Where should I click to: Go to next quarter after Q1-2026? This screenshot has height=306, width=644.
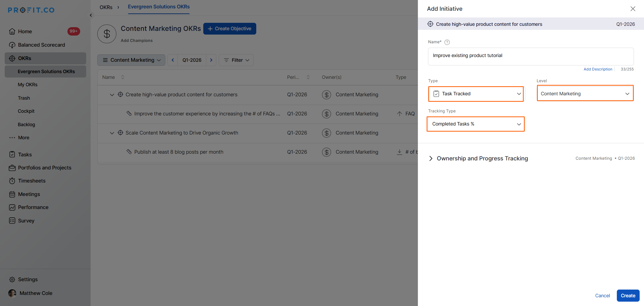[x=211, y=60]
